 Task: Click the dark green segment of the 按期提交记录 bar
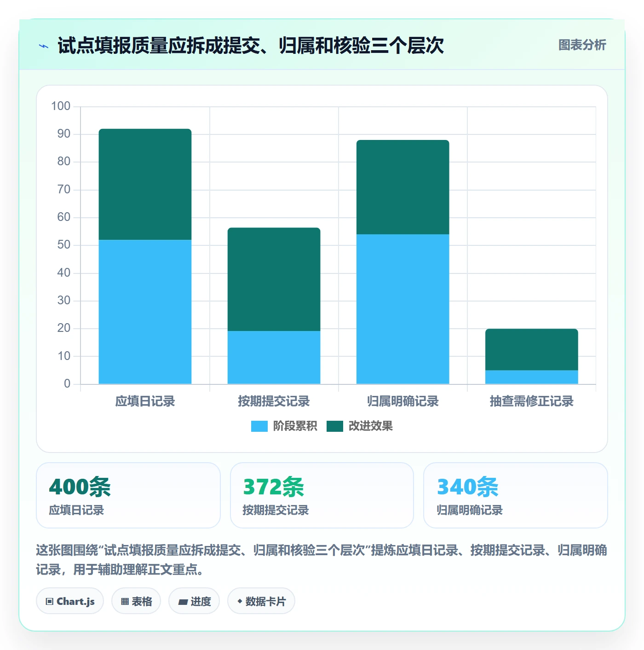coord(274,279)
